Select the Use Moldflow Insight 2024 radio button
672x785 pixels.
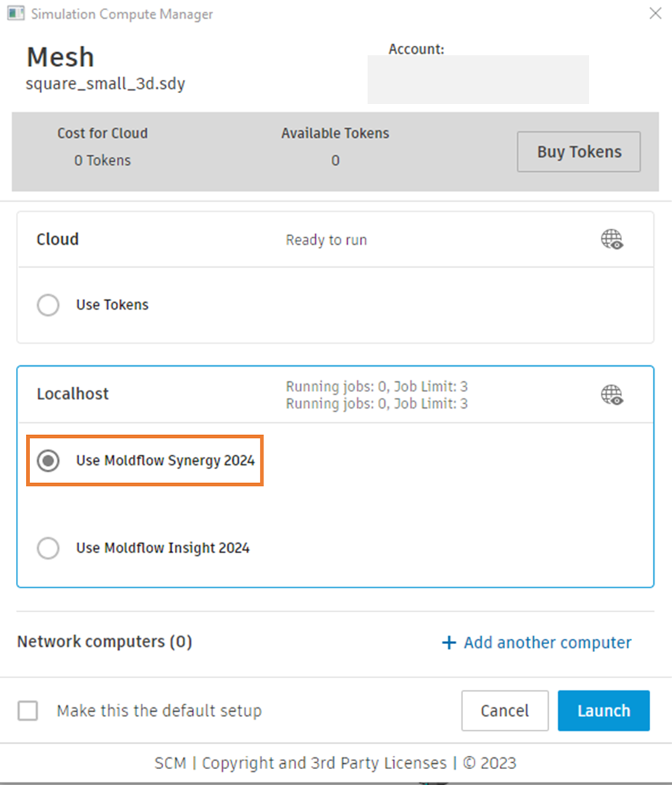[x=47, y=548]
